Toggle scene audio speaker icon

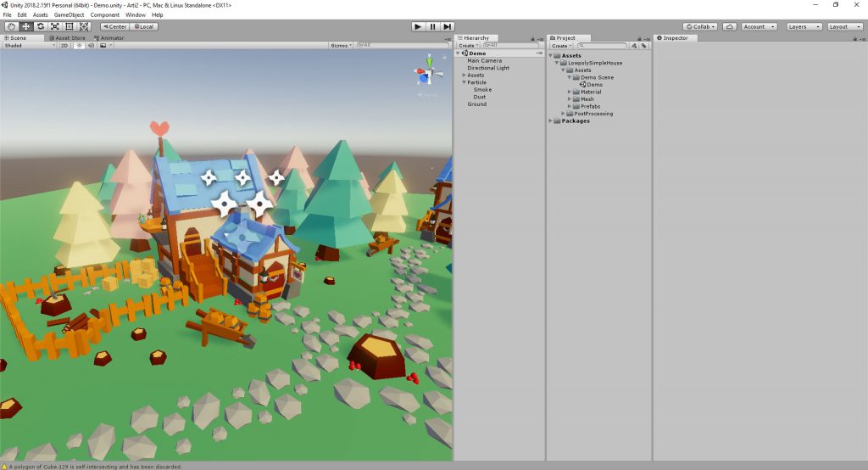click(91, 46)
